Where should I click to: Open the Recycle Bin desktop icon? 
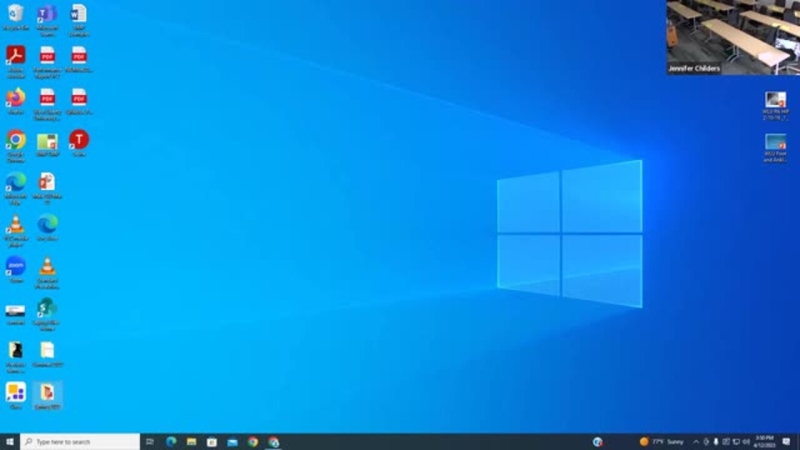(x=15, y=14)
